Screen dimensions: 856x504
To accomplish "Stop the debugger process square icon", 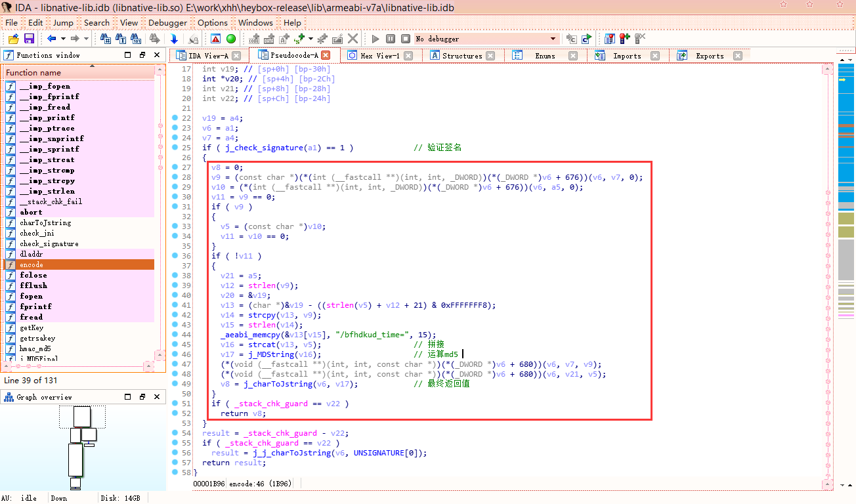I will (406, 39).
